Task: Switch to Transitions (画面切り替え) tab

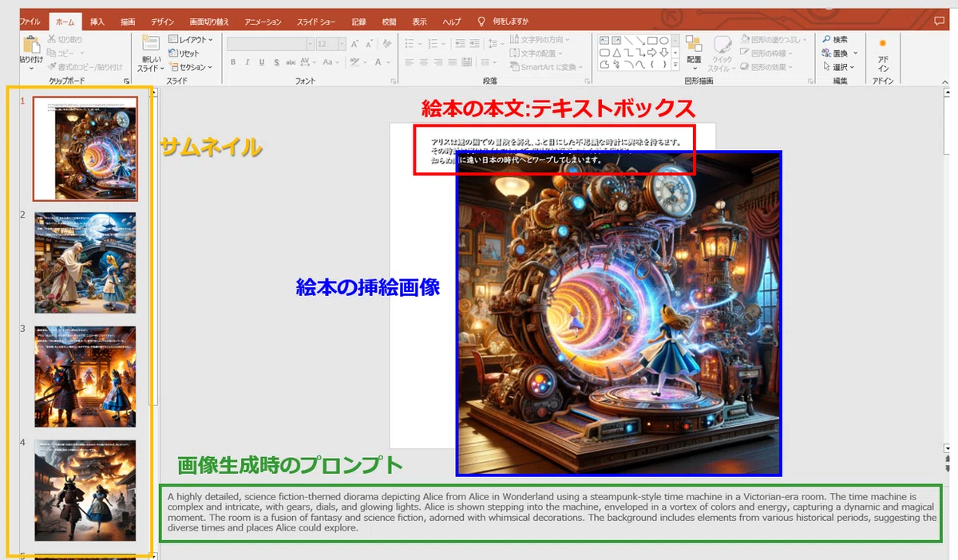Action: pos(211,22)
